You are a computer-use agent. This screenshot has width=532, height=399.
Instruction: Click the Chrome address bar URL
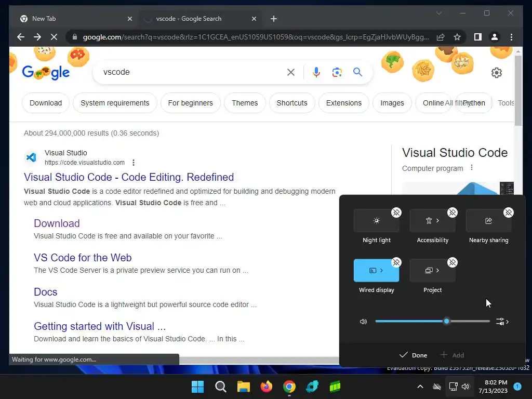256,37
